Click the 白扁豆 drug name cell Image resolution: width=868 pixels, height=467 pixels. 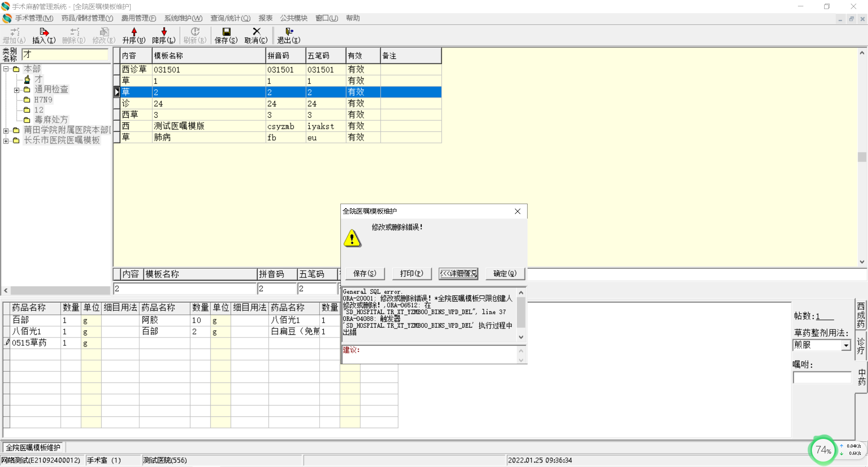click(x=294, y=332)
